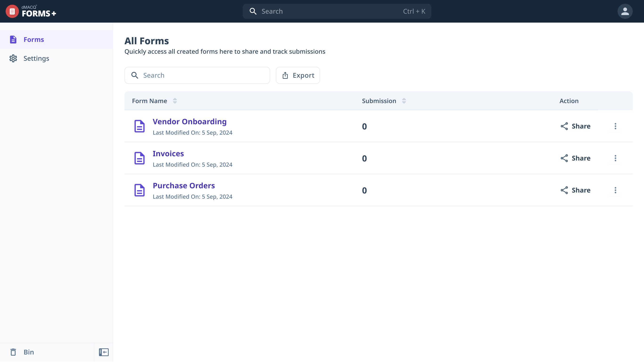Click share icon for Vendor Onboarding

[x=564, y=126]
